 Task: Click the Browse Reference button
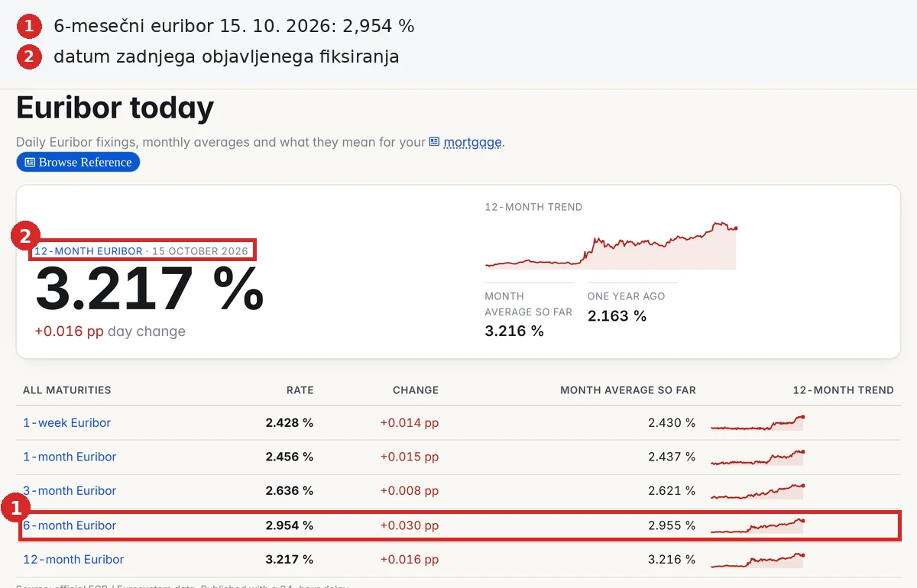(78, 162)
